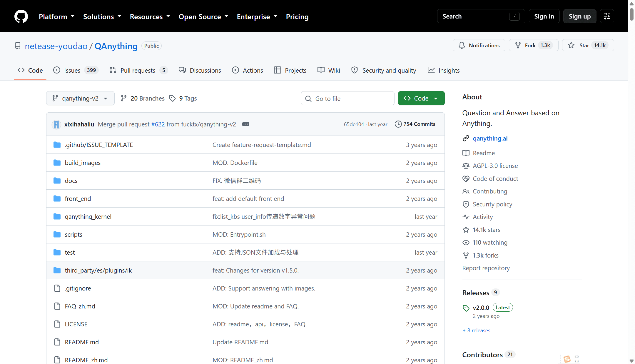Open the test folder
This screenshot has height=364, width=635.
pyautogui.click(x=70, y=253)
